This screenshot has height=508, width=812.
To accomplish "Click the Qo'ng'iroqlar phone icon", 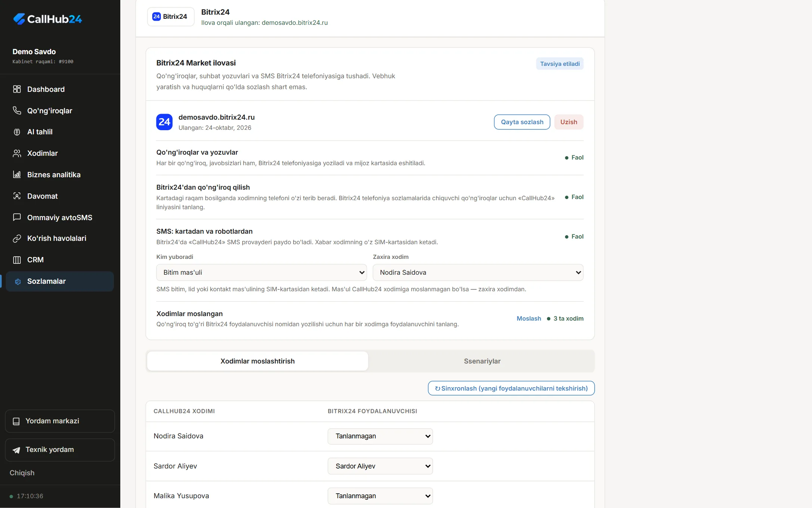I will (x=17, y=110).
